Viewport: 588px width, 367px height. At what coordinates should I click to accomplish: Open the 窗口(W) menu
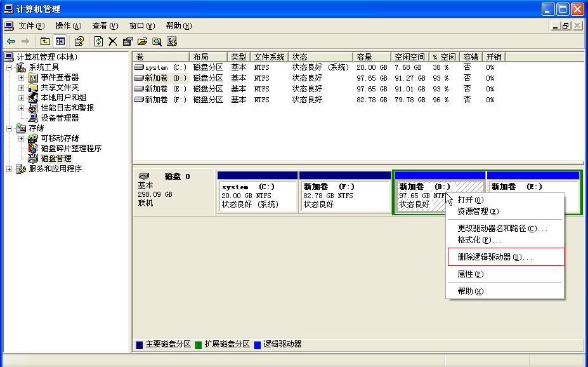[x=141, y=26]
